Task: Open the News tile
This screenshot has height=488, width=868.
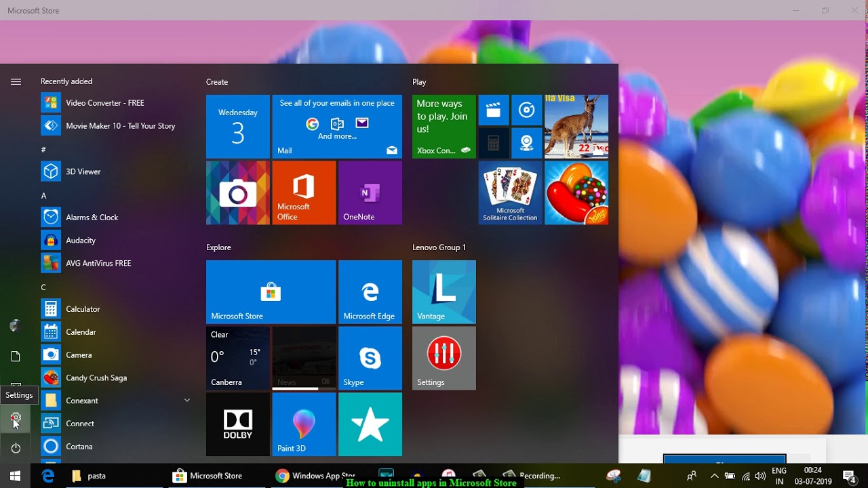Action: pos(304,359)
